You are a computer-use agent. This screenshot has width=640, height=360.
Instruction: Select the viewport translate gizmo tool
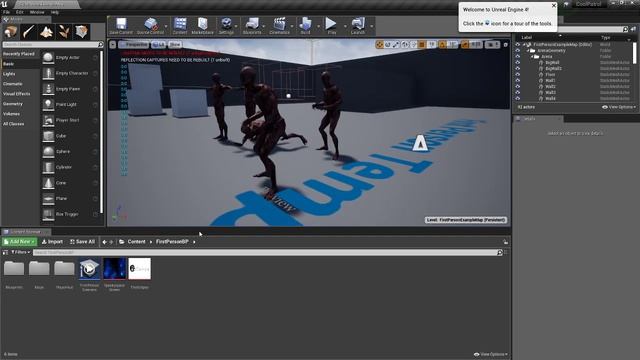(379, 44)
